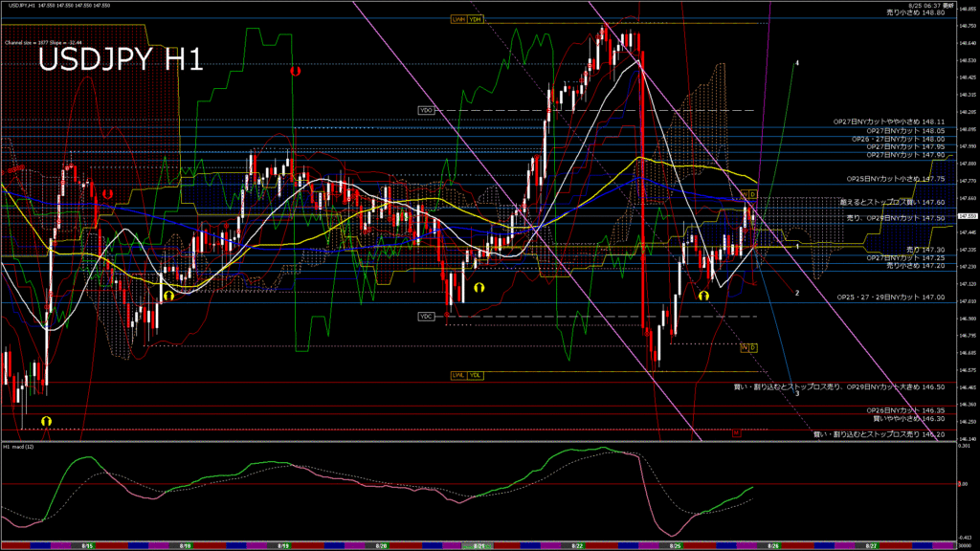980x551 pixels.
Task: Click the 8/26 date on time axis
Action: (x=773, y=545)
